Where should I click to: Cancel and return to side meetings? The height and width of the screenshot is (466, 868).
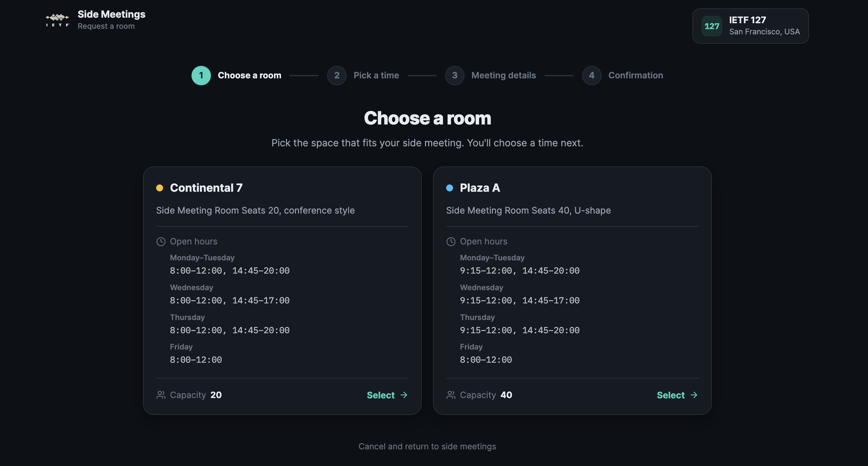tap(427, 446)
